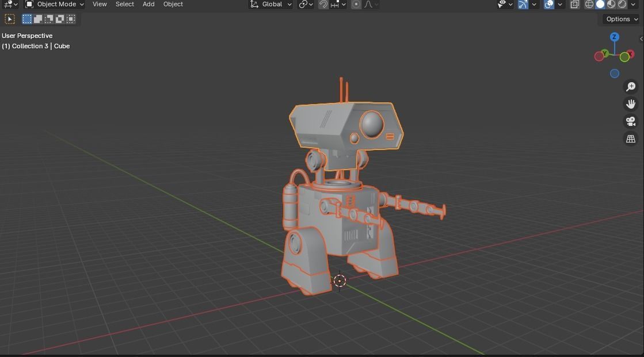Open the Select menu
The height and width of the screenshot is (357, 644).
pyautogui.click(x=124, y=4)
